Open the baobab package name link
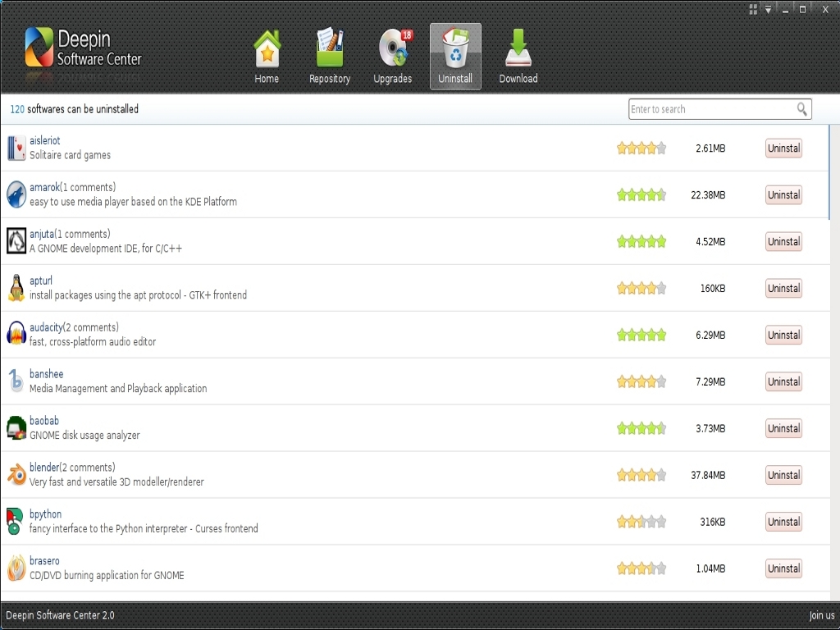 tap(44, 421)
